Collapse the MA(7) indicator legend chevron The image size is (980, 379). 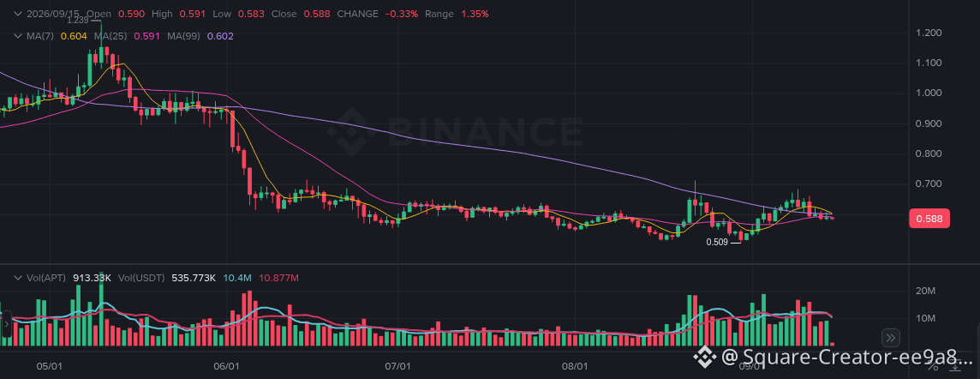point(18,36)
